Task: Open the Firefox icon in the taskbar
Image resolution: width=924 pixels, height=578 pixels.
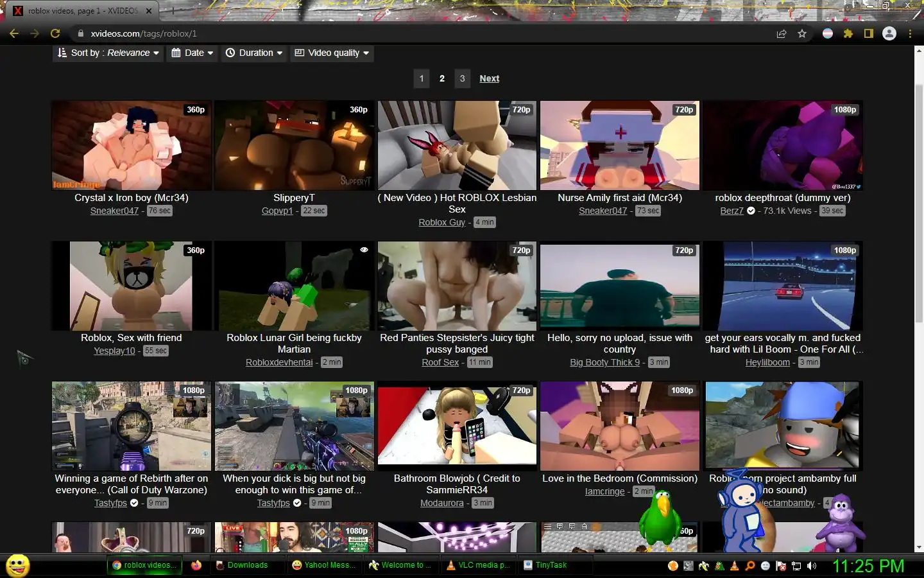Action: coord(196,565)
